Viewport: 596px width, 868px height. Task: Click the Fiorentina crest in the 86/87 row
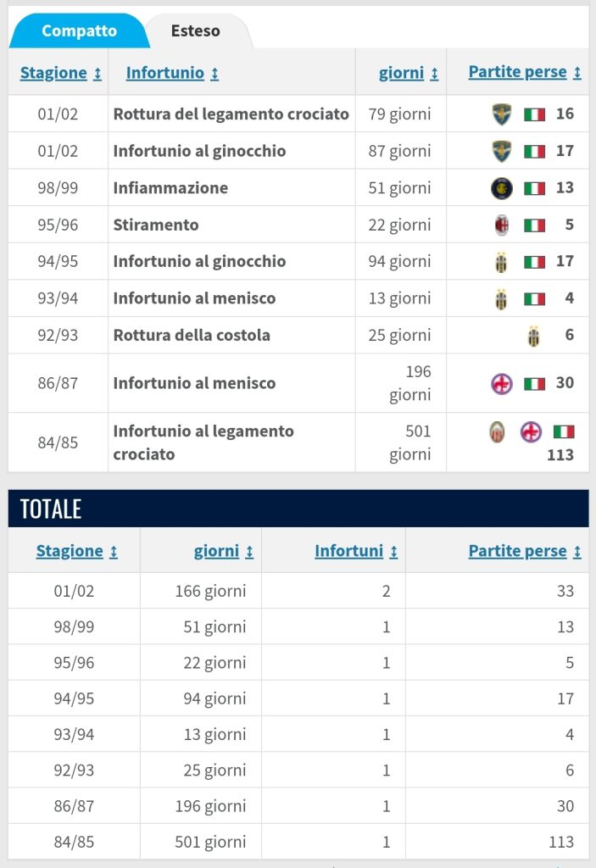tap(502, 383)
